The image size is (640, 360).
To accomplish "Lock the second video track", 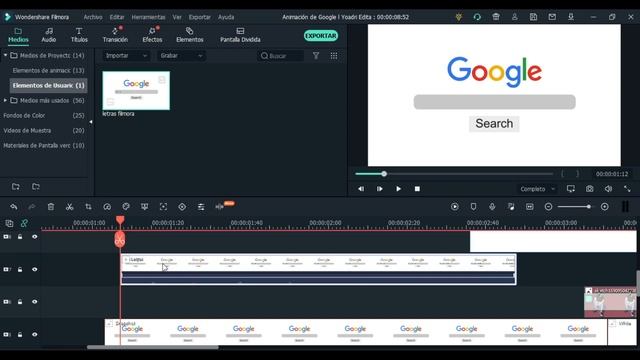I will (x=20, y=269).
